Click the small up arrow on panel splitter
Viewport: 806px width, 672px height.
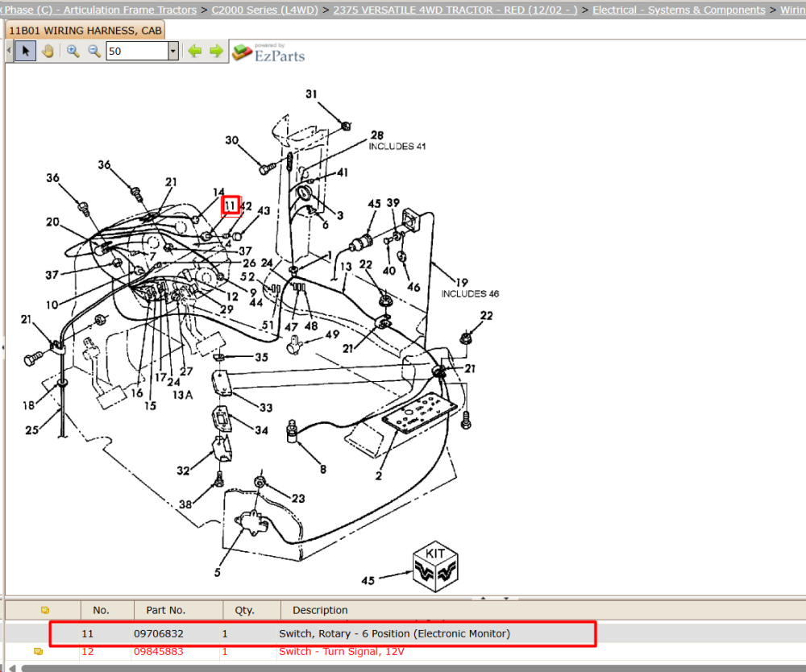483,598
